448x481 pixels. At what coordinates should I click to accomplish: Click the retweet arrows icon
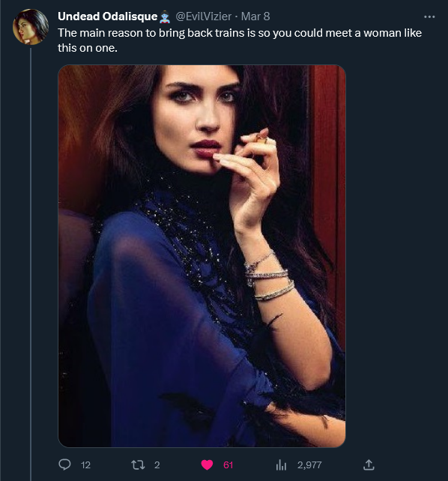138,465
